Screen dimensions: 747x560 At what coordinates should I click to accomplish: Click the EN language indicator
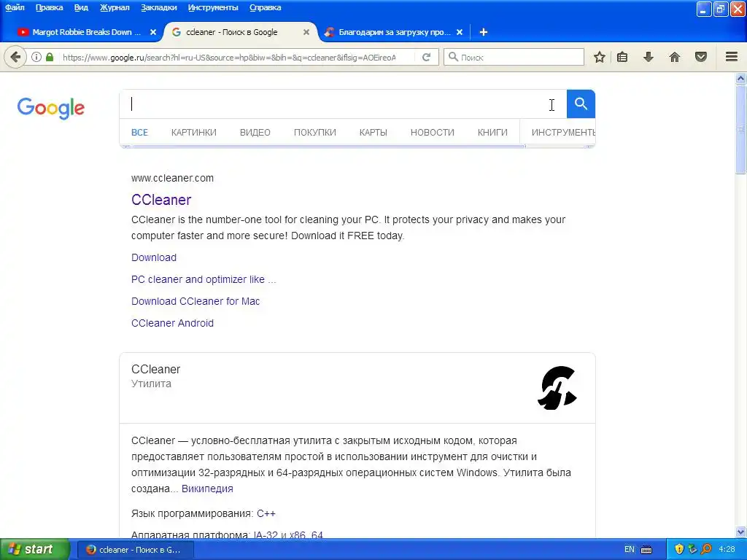point(630,550)
